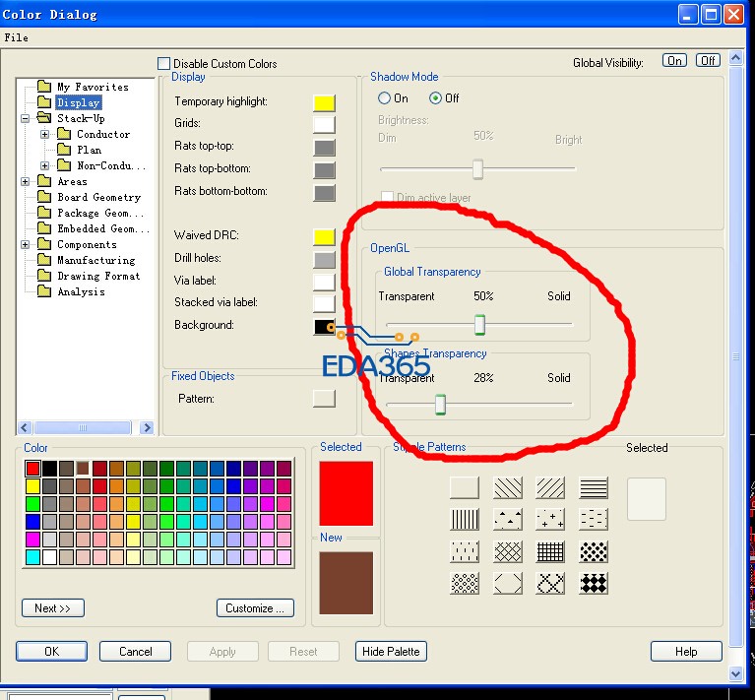Image resolution: width=755 pixels, height=700 pixels.
Task: Select the bold diamonds stipple pattern
Action: point(594,583)
